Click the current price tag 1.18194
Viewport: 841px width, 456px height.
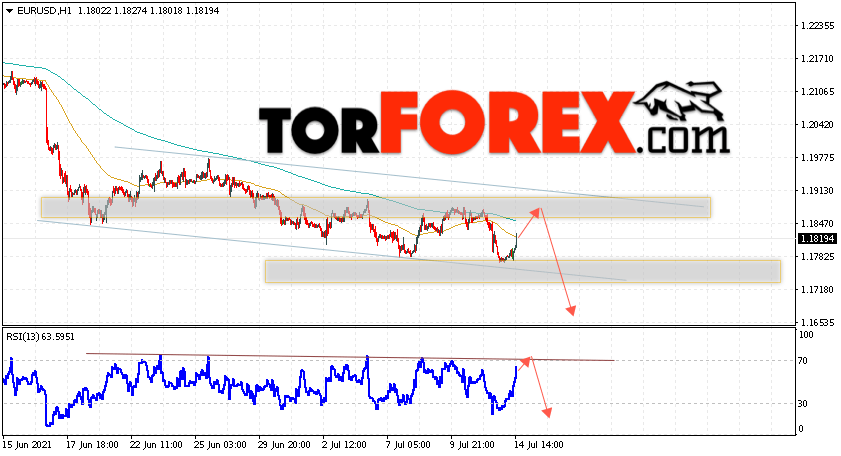[817, 239]
